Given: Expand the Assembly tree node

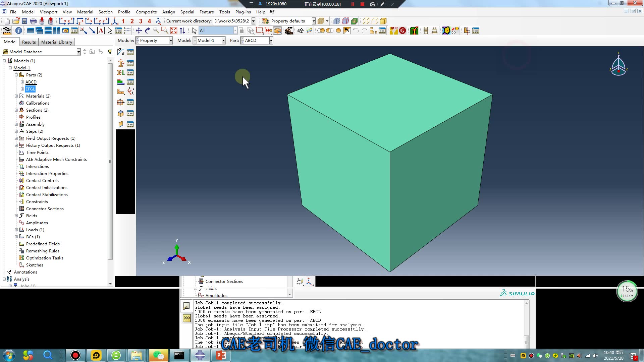Looking at the screenshot, I should coord(16,124).
